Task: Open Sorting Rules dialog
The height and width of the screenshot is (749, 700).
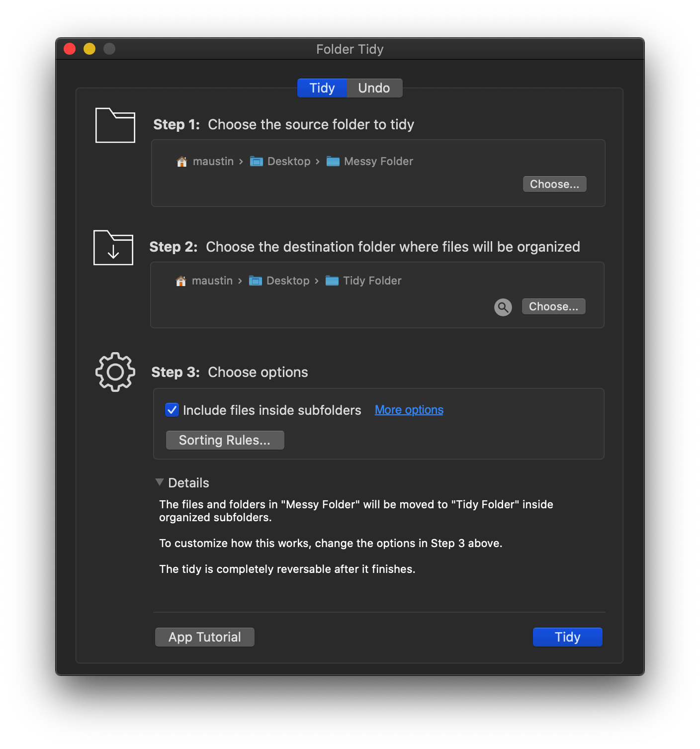Action: point(225,440)
